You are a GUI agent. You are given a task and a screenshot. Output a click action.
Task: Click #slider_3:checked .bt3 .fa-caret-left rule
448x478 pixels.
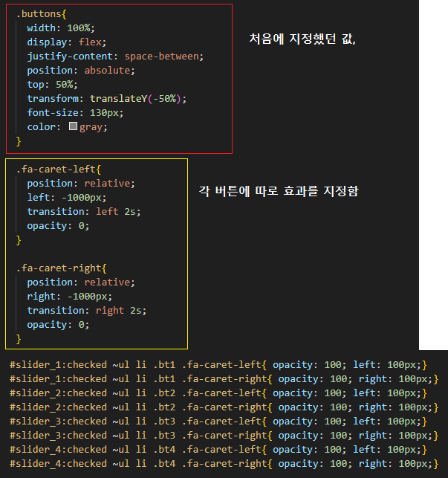coord(218,422)
